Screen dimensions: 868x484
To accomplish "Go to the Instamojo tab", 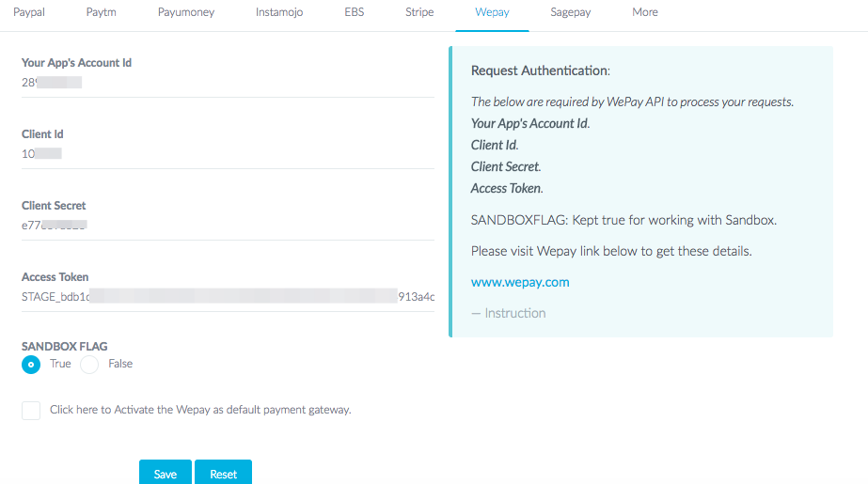I will (279, 12).
